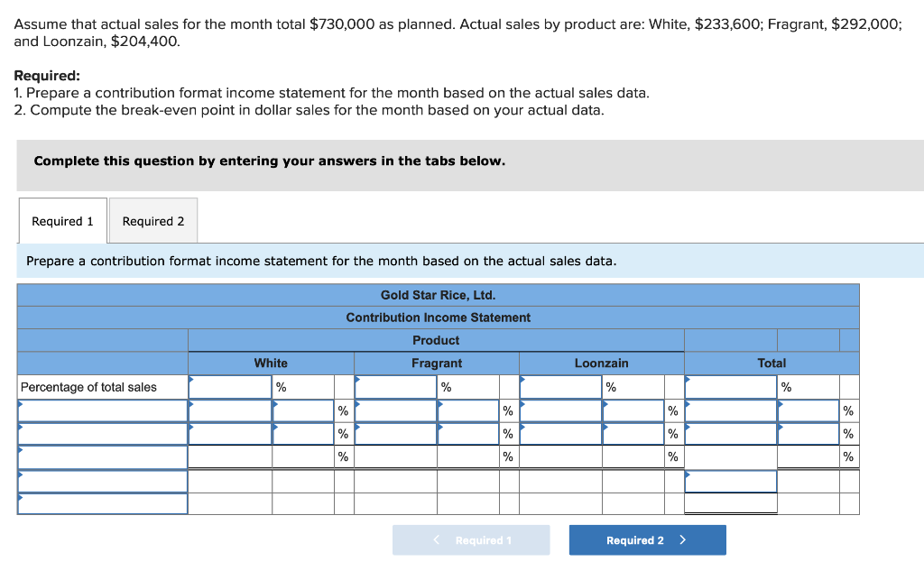Click the instruction banner about entering answers in tabs
The image size is (924, 580).
[470, 165]
